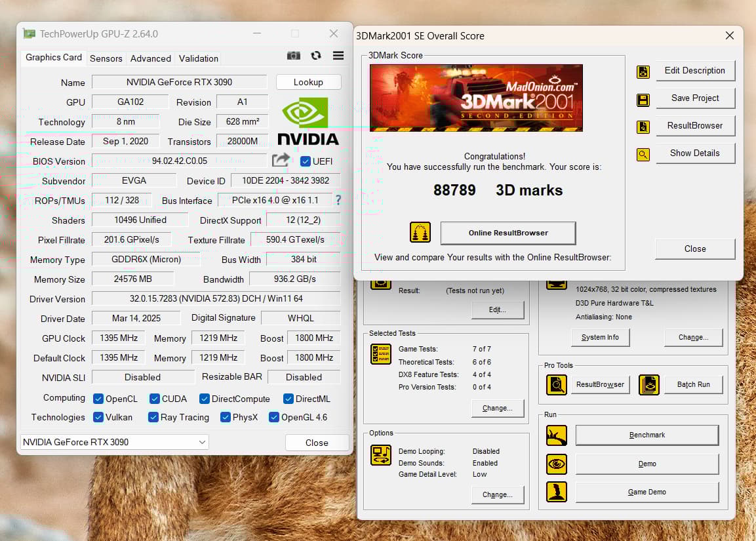Switch to the Sensors tab
The width and height of the screenshot is (756, 541).
(x=106, y=58)
